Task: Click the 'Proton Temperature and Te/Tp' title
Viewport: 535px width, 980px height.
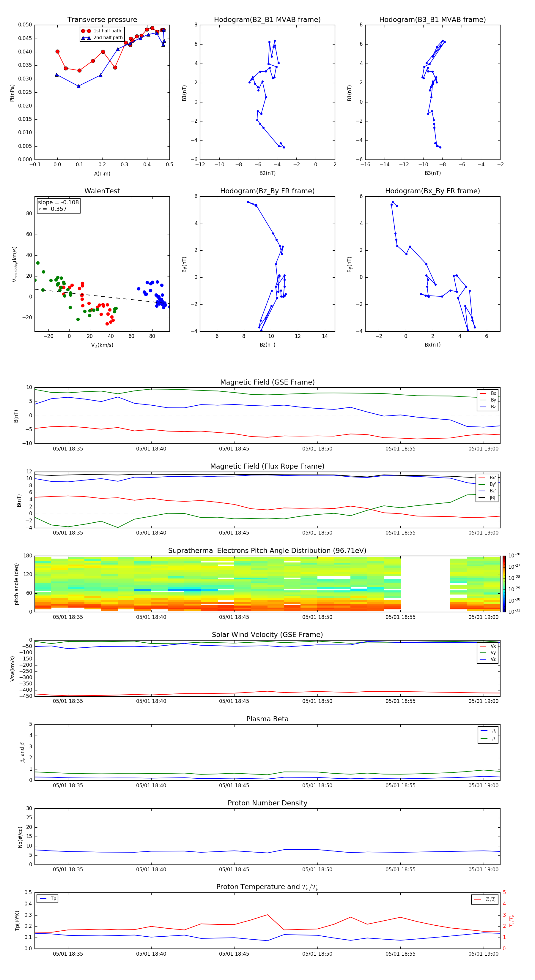Action: pos(267,887)
